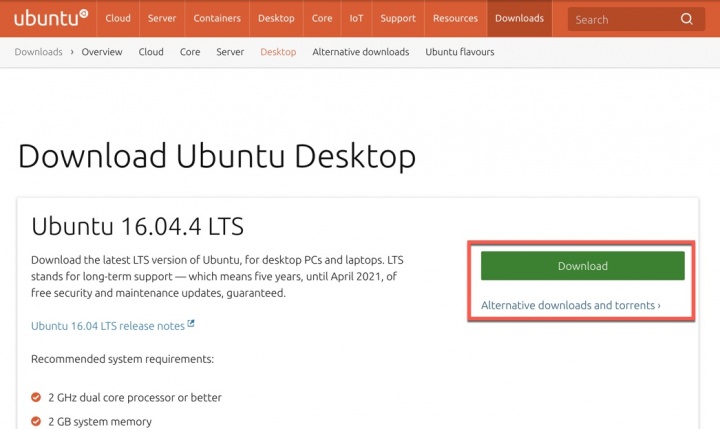The height and width of the screenshot is (429, 720).
Task: Open the Resources navigation item
Action: tap(456, 18)
